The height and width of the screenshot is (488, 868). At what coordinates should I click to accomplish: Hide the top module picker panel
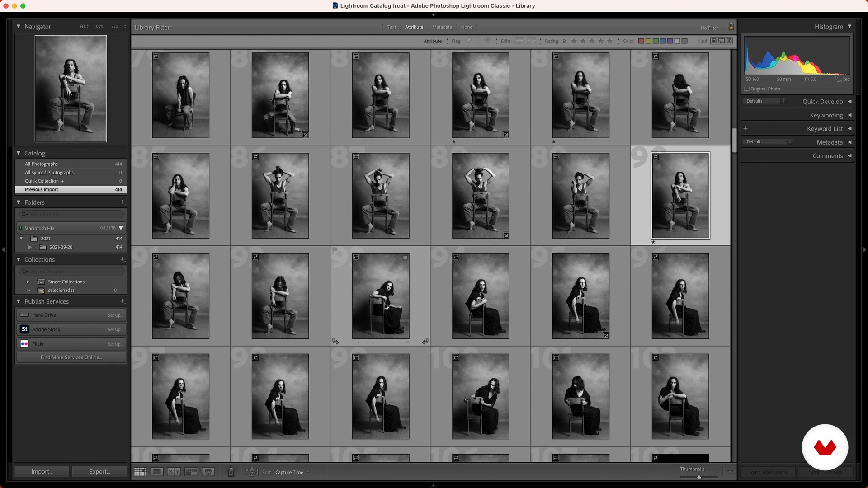tap(434, 15)
